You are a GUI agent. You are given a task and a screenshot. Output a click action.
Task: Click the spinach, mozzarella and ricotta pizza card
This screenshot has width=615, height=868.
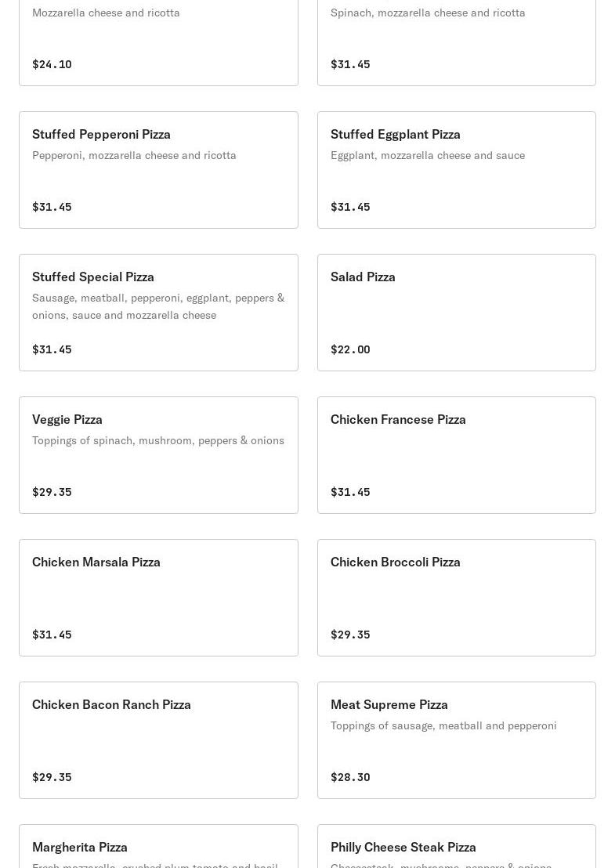pos(456,39)
